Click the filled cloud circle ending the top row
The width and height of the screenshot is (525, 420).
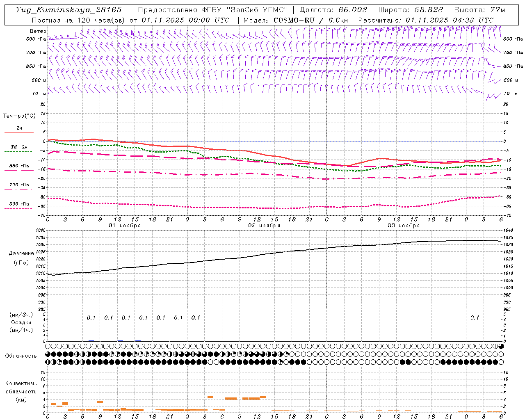(x=501, y=347)
